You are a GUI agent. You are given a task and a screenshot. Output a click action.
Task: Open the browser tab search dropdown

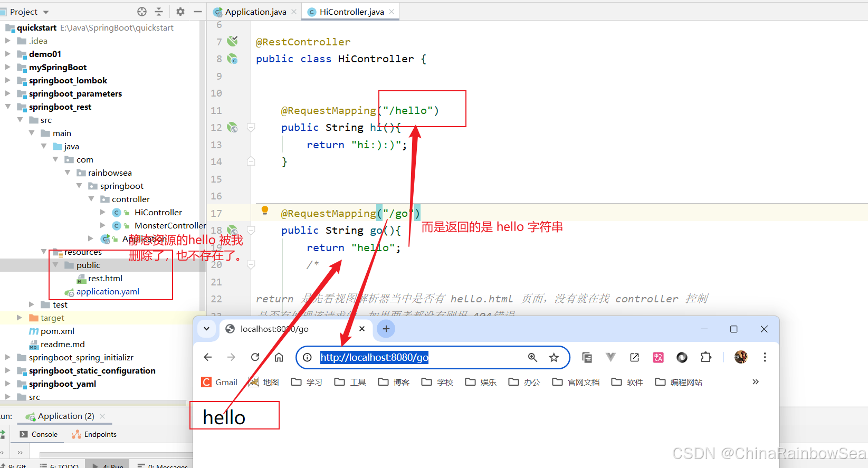[x=206, y=329]
